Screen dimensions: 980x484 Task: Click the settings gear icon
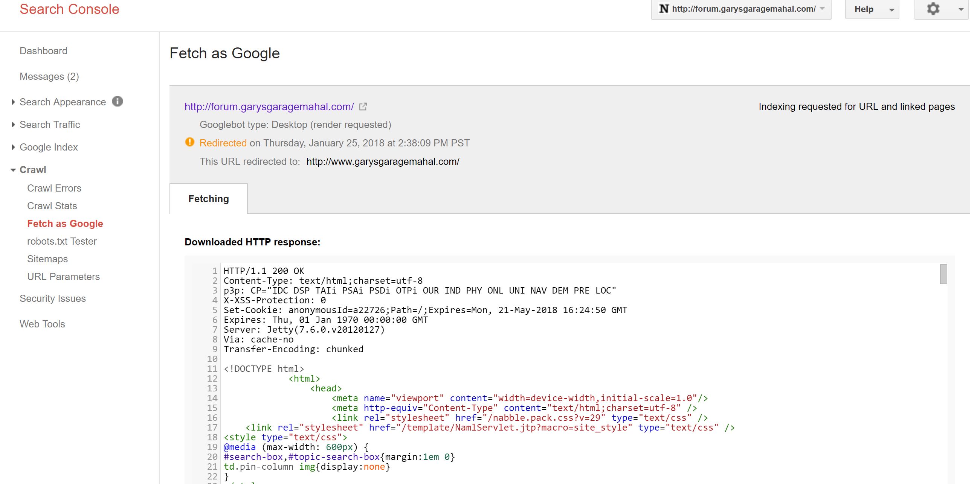point(933,9)
